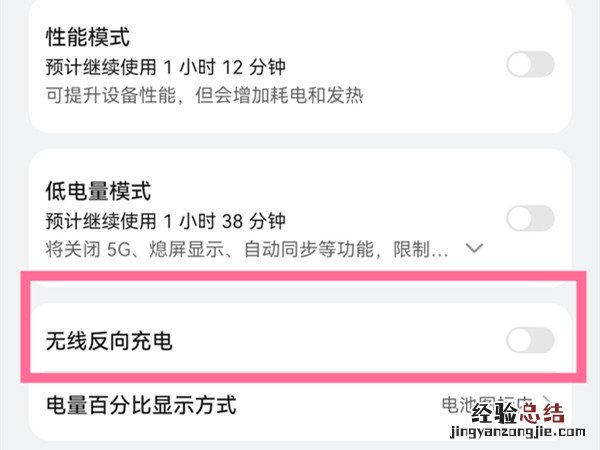Viewport: 600px width, 450px height.
Task: Open the 电池图标内 display option dropdown
Action: (500, 405)
